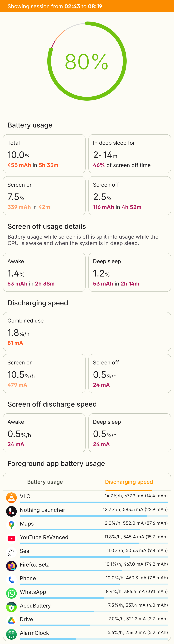
Task: Tap the orange session time banner
Action: 87,6
